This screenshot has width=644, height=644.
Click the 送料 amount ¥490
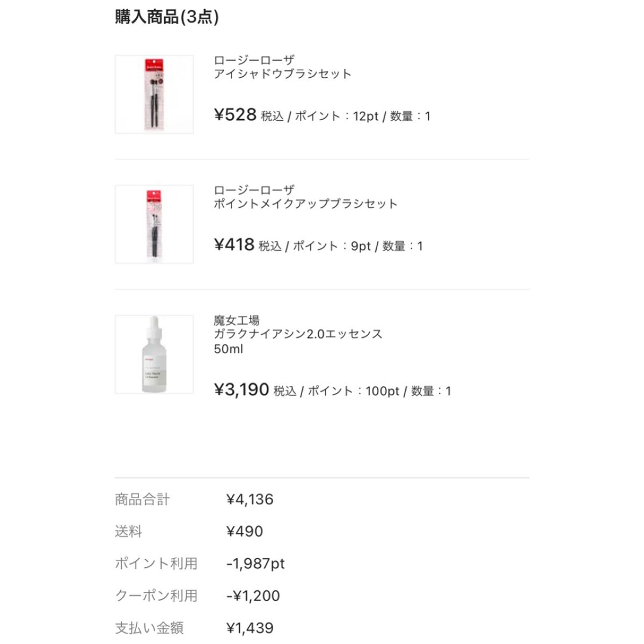pos(244,532)
